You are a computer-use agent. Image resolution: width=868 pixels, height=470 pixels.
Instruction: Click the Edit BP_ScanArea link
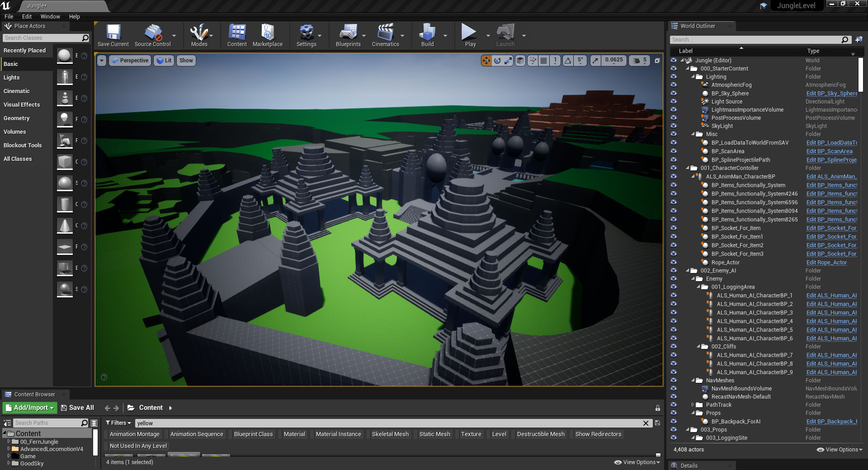pyautogui.click(x=829, y=151)
